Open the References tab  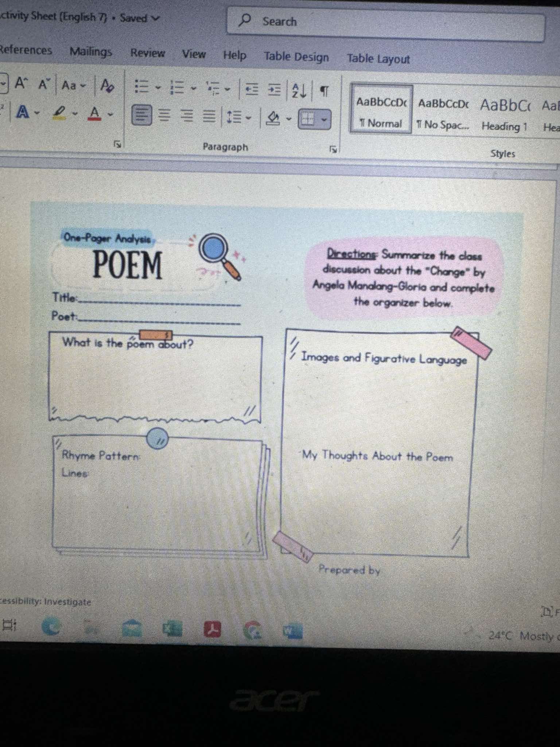click(x=26, y=50)
